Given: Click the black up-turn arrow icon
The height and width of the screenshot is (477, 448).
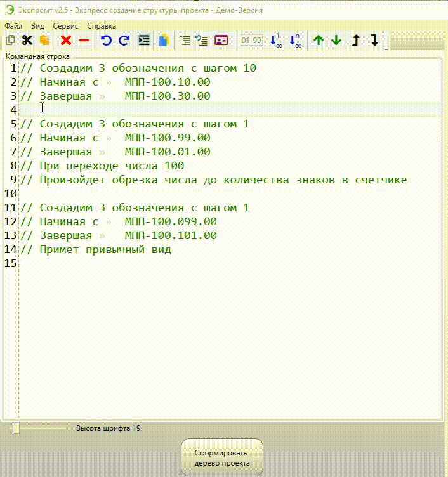Looking at the screenshot, I should tap(356, 40).
